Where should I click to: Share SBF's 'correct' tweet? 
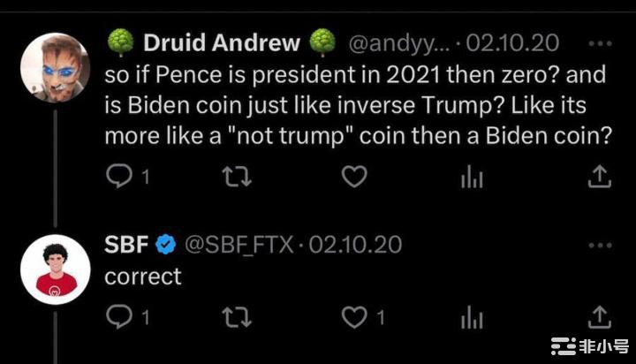click(x=600, y=315)
